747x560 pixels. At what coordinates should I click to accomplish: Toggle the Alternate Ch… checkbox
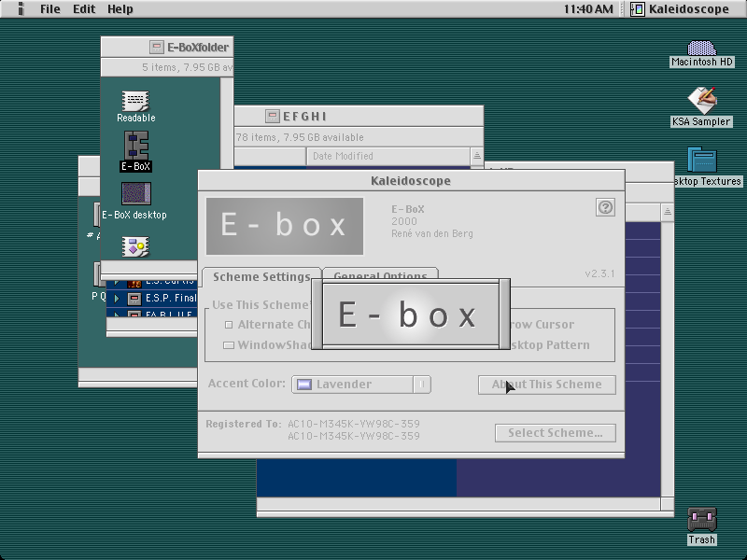(x=229, y=325)
